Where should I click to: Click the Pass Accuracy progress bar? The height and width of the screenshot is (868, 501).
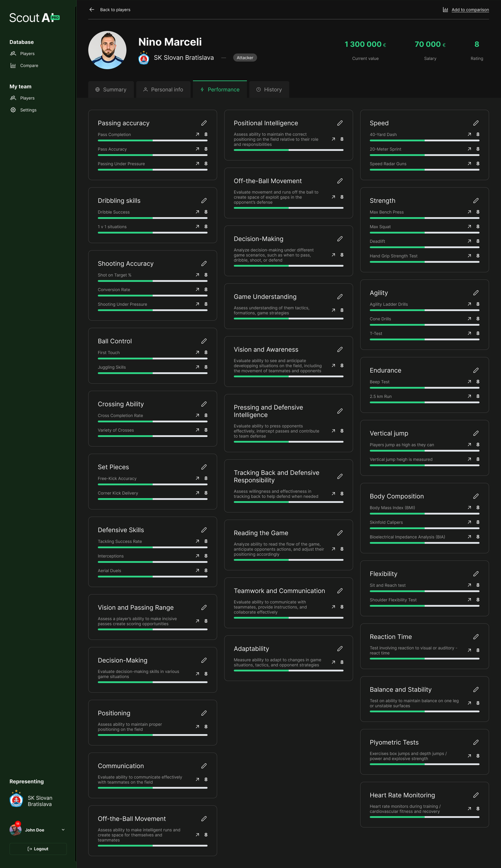pyautogui.click(x=152, y=155)
